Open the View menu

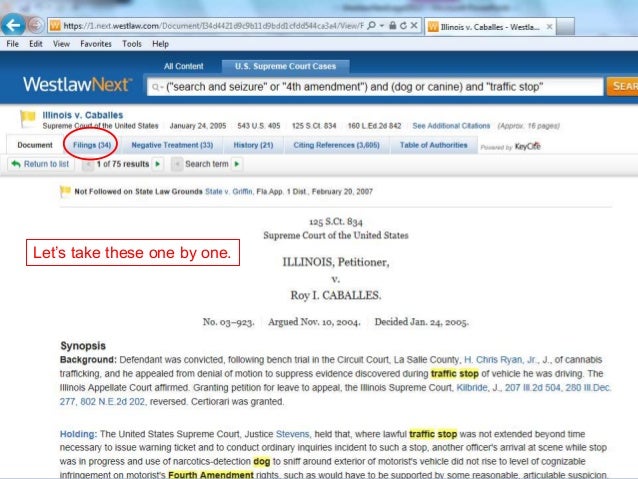click(61, 44)
